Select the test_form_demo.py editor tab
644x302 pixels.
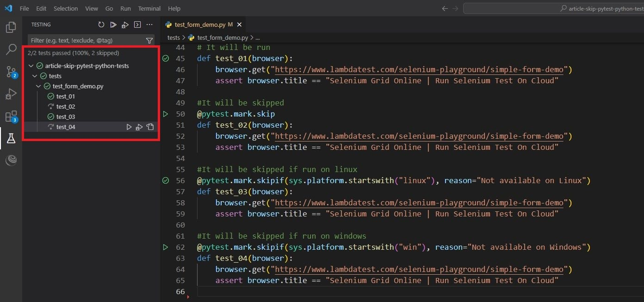coord(200,25)
